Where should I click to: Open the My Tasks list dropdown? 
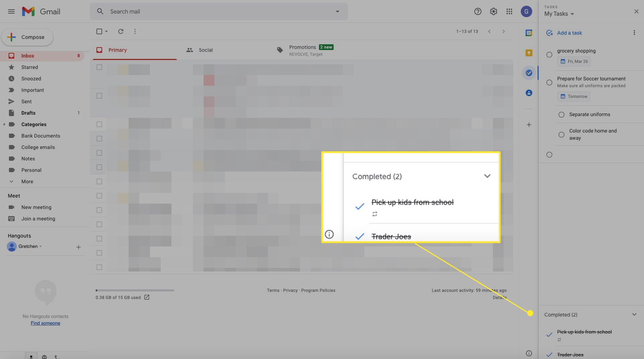tap(559, 14)
